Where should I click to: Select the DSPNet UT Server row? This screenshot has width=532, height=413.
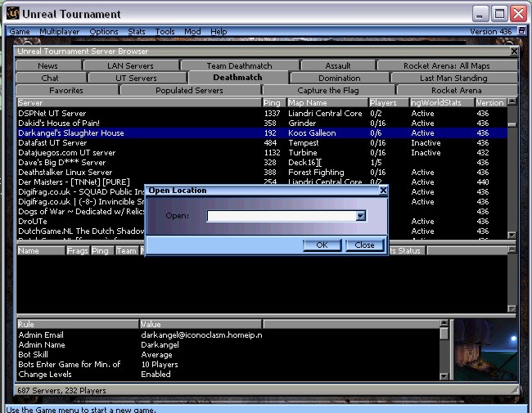[x=262, y=113]
